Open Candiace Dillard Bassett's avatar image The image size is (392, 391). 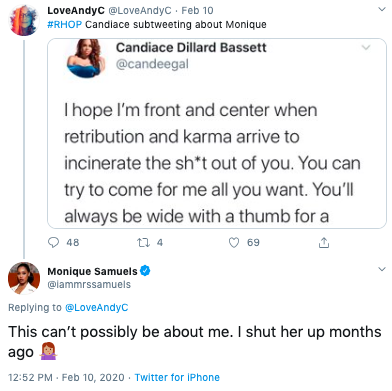coord(86,58)
